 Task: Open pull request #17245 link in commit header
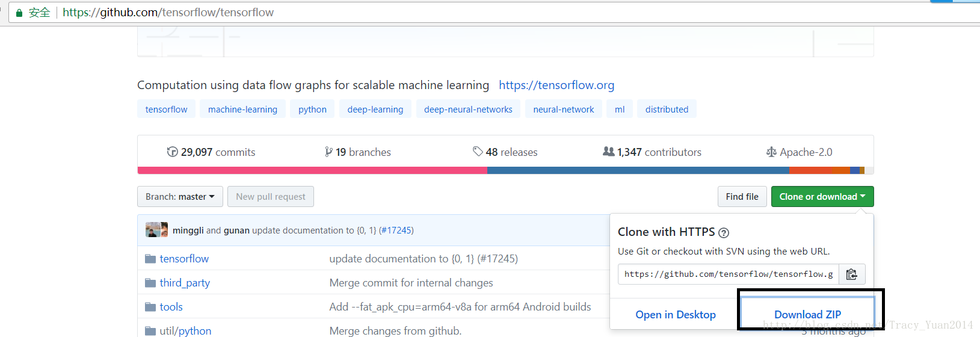pos(396,230)
